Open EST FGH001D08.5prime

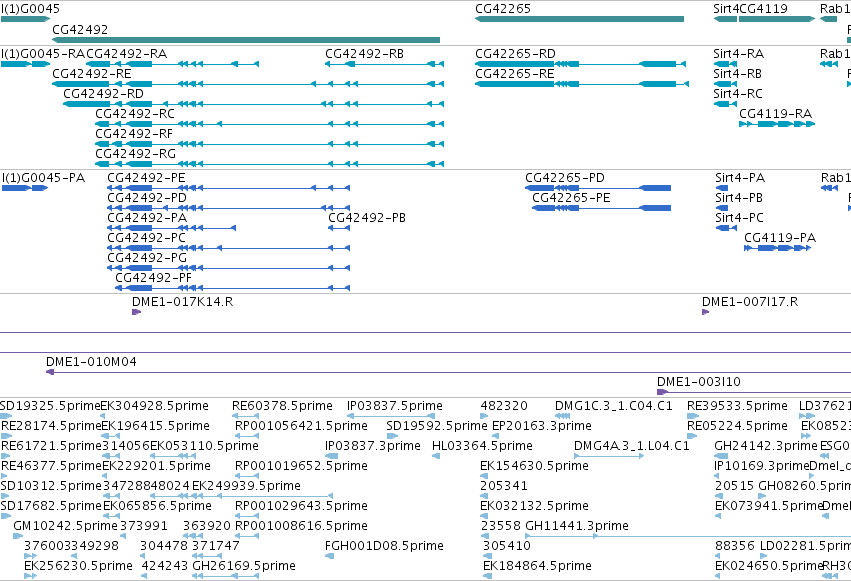(x=329, y=556)
